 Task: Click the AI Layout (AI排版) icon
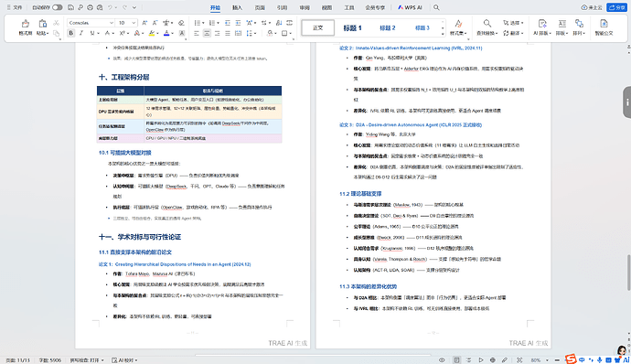(x=542, y=24)
